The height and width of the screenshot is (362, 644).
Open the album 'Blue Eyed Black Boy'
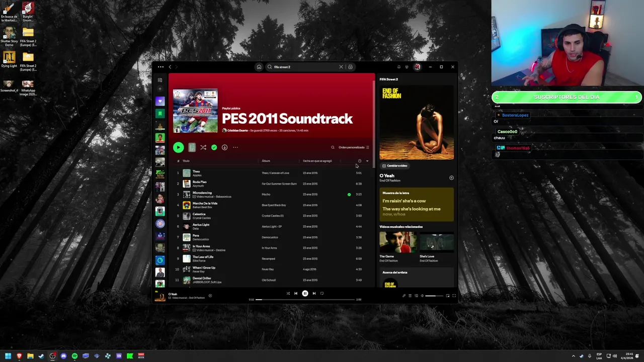(274, 205)
